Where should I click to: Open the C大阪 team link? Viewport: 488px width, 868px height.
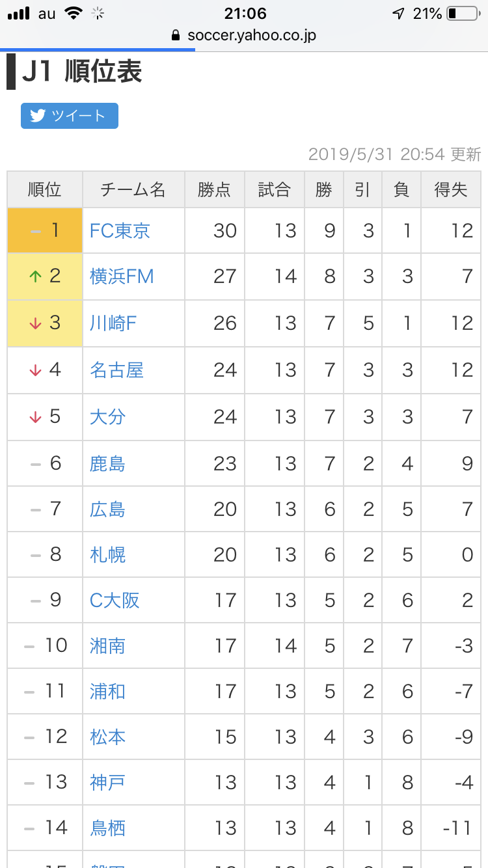coord(115,600)
